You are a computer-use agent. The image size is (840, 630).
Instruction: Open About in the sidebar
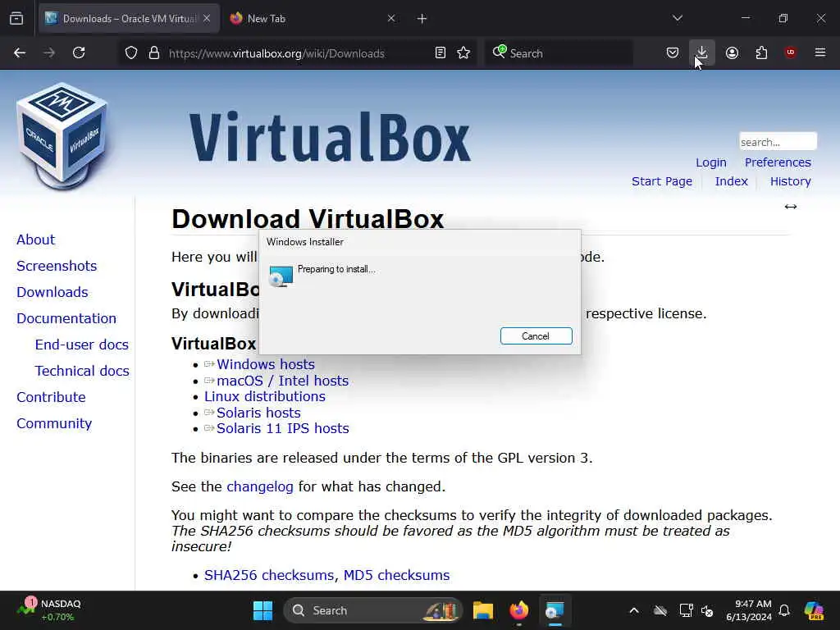click(x=35, y=240)
